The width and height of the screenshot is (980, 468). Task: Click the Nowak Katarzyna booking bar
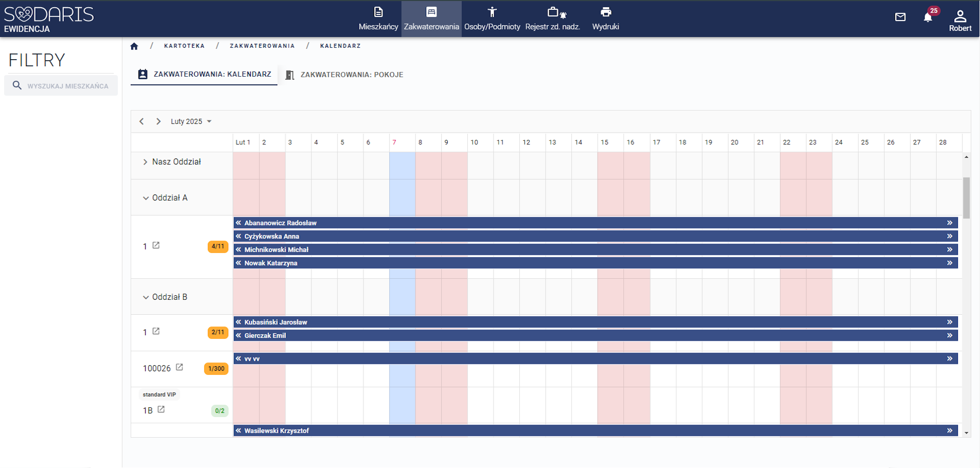(x=592, y=263)
